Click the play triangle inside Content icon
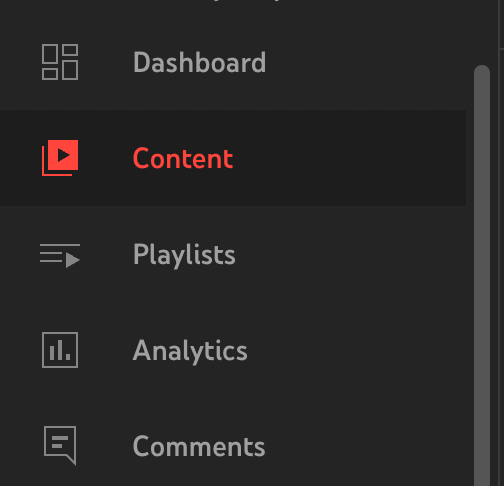Screen dimensions: 504x486 point(63,155)
